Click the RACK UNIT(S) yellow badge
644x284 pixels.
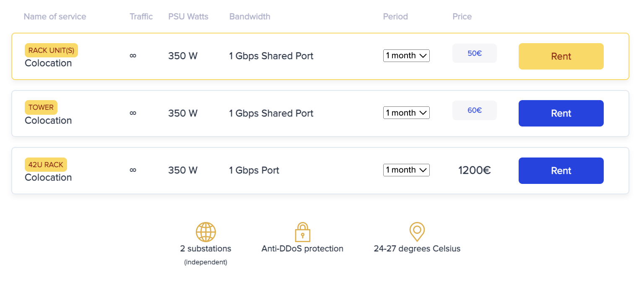click(x=51, y=50)
